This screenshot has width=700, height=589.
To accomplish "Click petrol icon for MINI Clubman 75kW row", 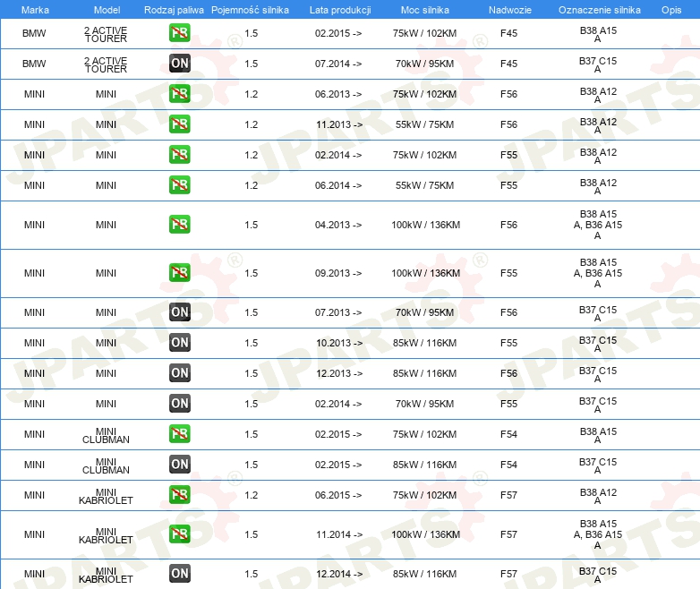I will coord(179,433).
